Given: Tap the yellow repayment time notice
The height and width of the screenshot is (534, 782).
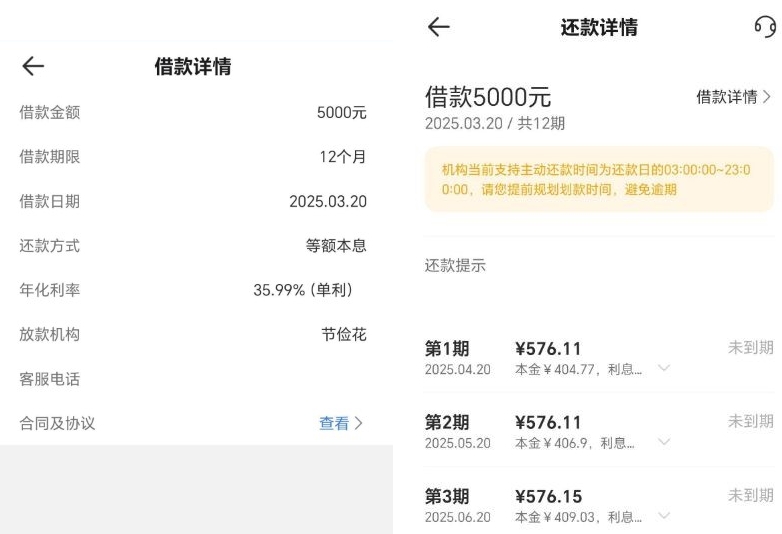Looking at the screenshot, I should pyautogui.click(x=599, y=179).
